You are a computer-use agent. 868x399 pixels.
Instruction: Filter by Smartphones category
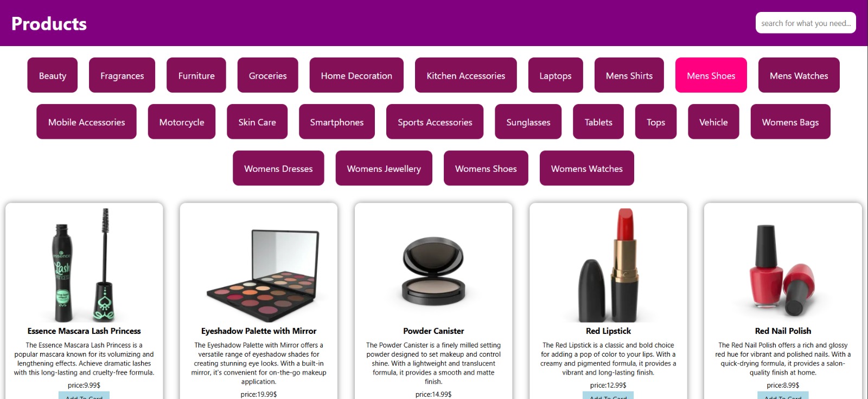(337, 122)
